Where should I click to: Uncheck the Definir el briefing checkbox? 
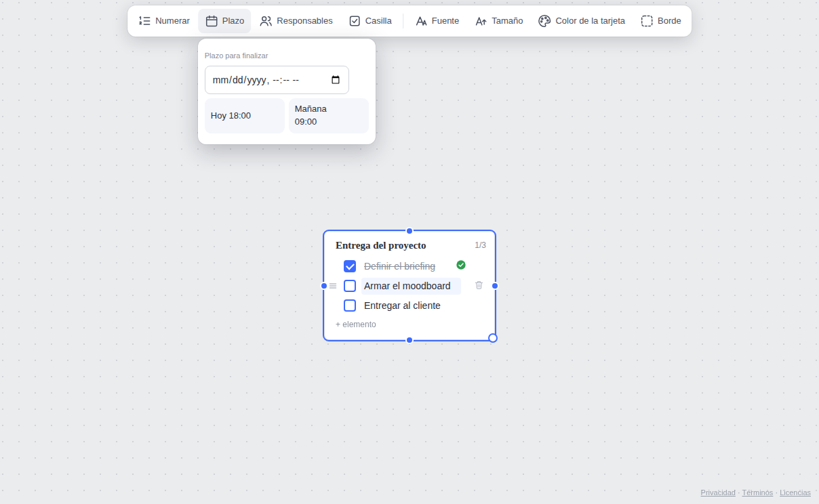350,266
